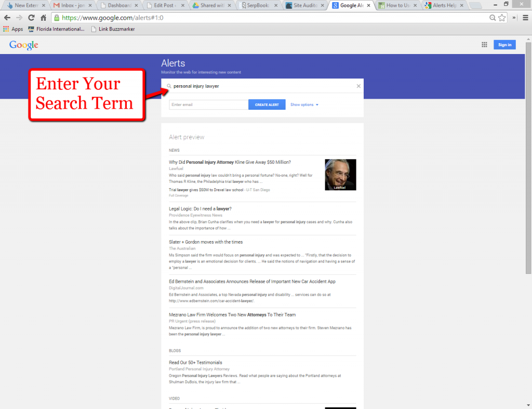Go back using the browser back arrow
Screen dimensions: 532x409
7,18
